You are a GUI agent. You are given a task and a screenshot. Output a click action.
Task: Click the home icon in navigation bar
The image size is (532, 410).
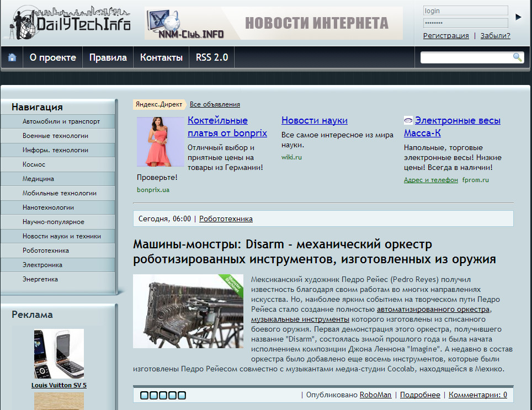12,57
